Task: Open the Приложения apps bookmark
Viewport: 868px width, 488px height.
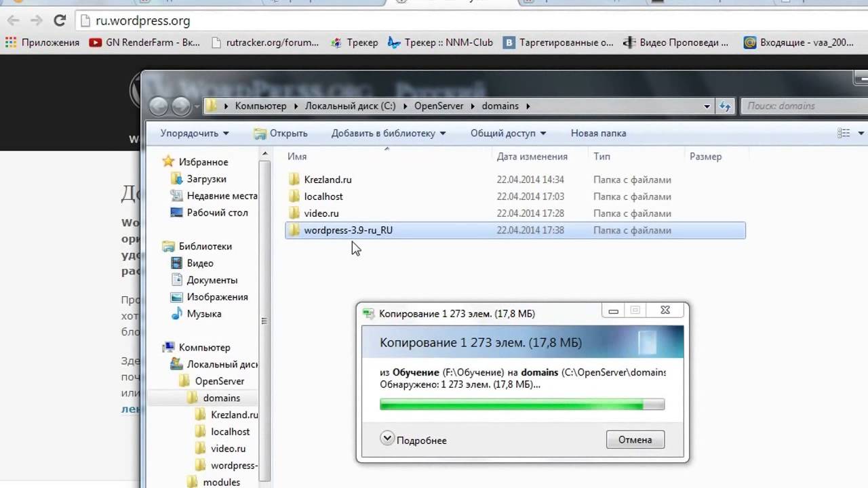Action: (42, 42)
